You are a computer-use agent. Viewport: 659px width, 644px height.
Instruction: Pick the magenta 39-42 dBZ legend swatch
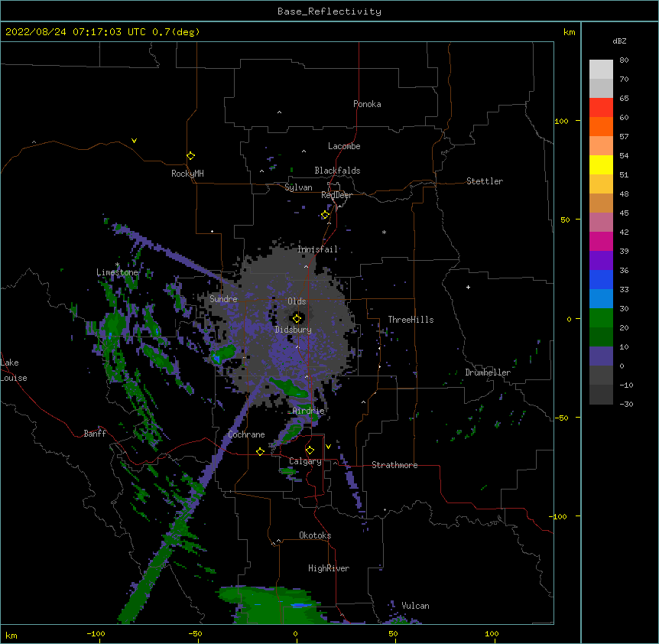pos(601,241)
